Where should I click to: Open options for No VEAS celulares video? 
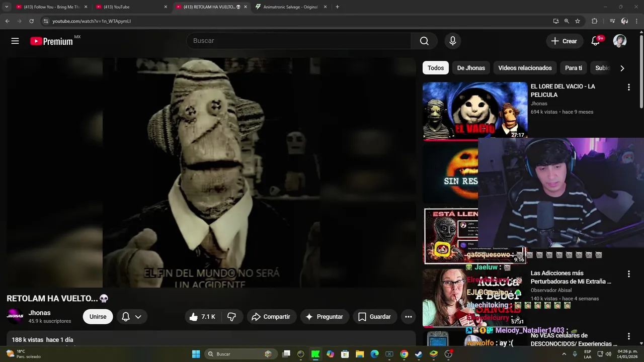(x=628, y=336)
